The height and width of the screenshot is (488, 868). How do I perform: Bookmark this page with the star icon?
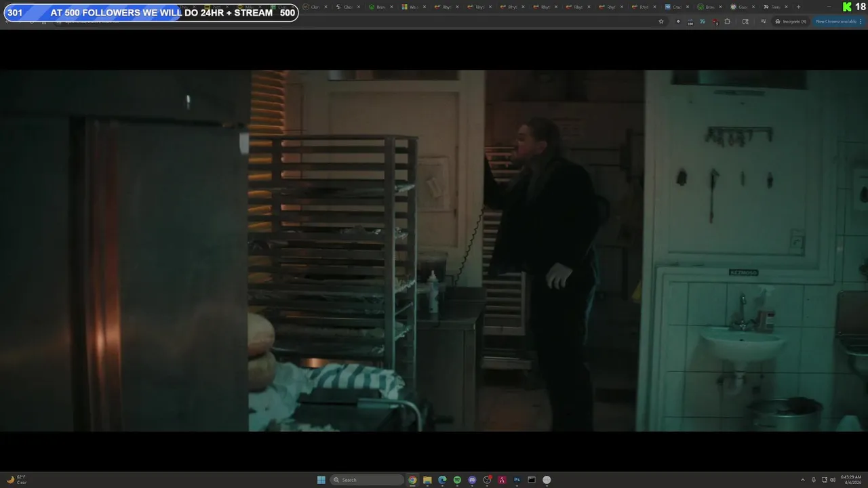[661, 22]
